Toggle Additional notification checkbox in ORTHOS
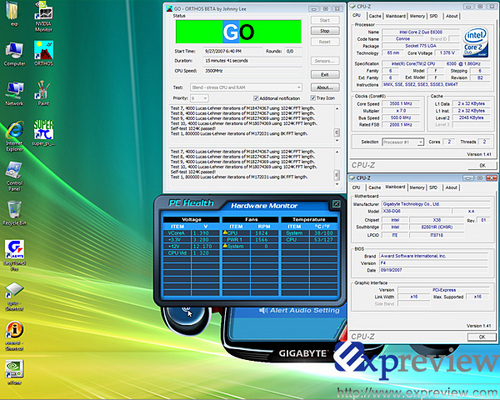500x400 pixels. click(256, 98)
